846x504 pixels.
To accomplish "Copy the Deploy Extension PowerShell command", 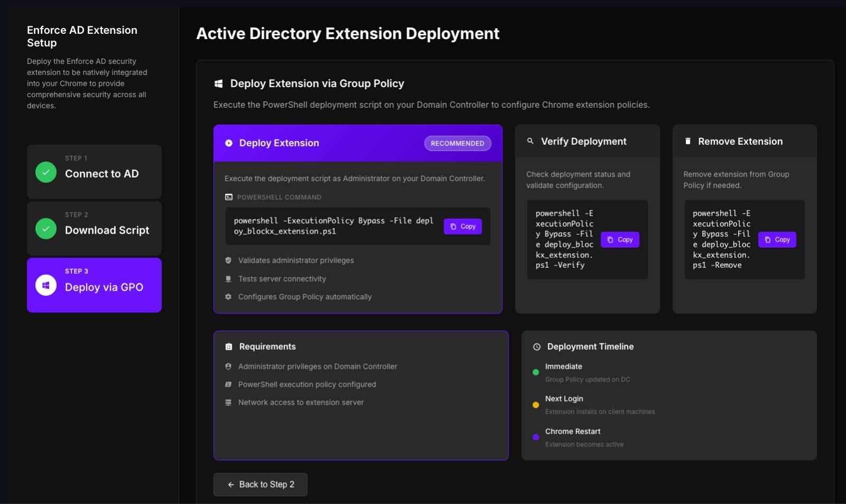I will click(463, 227).
